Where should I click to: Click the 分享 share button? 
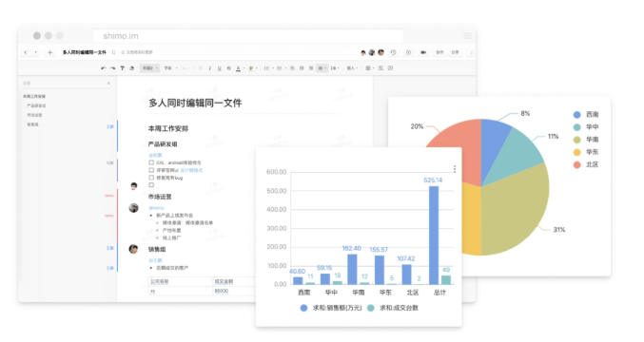coord(455,52)
